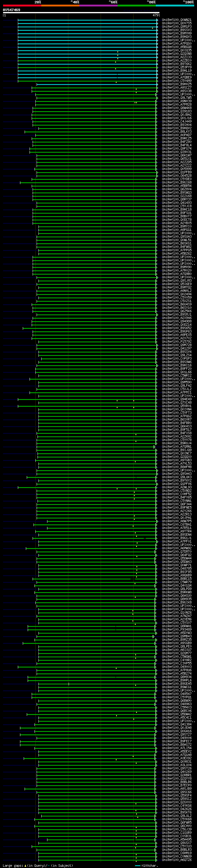Image resolution: width=197 pixels, height=868 pixels.
Task: Click the green ~80% identity legend segment
Action: (x=137, y=6)
